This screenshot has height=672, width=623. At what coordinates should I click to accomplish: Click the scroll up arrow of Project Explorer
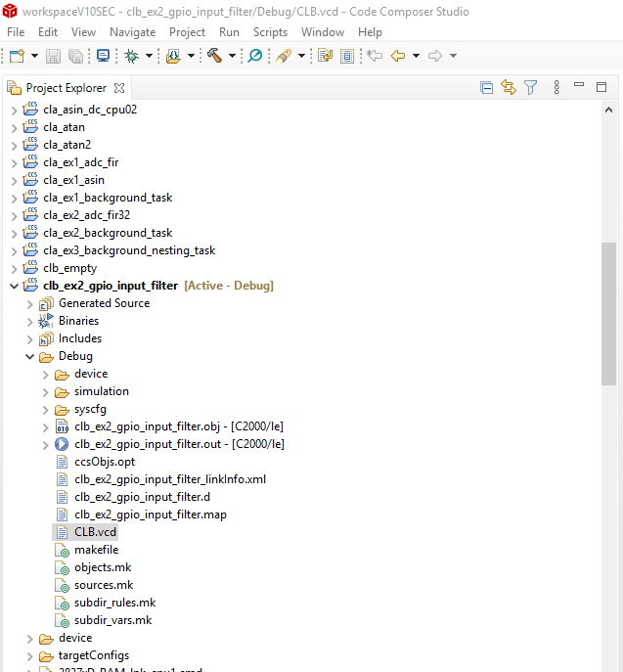(608, 111)
